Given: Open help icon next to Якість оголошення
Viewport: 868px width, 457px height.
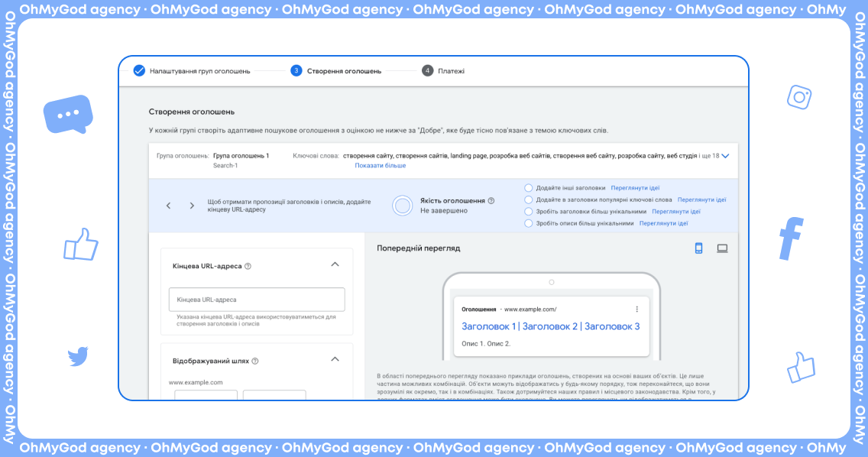Looking at the screenshot, I should 491,201.
